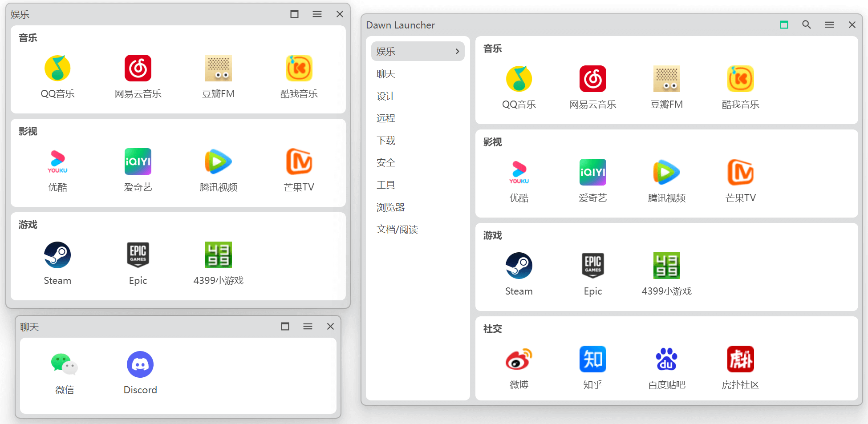Close the 娱乐 floating window
868x424 pixels.
(x=340, y=14)
